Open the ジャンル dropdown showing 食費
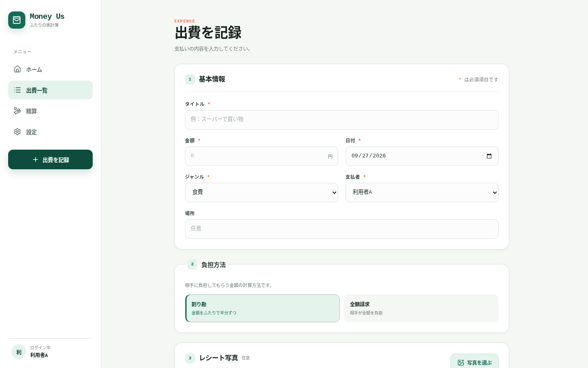This screenshot has height=368, width=588. coord(261,193)
